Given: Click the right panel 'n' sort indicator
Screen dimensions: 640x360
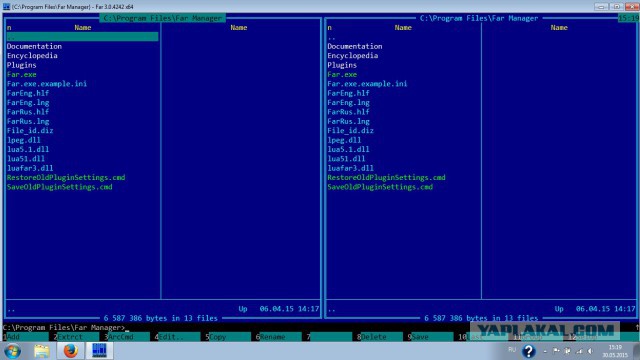Looking at the screenshot, I should [x=329, y=28].
